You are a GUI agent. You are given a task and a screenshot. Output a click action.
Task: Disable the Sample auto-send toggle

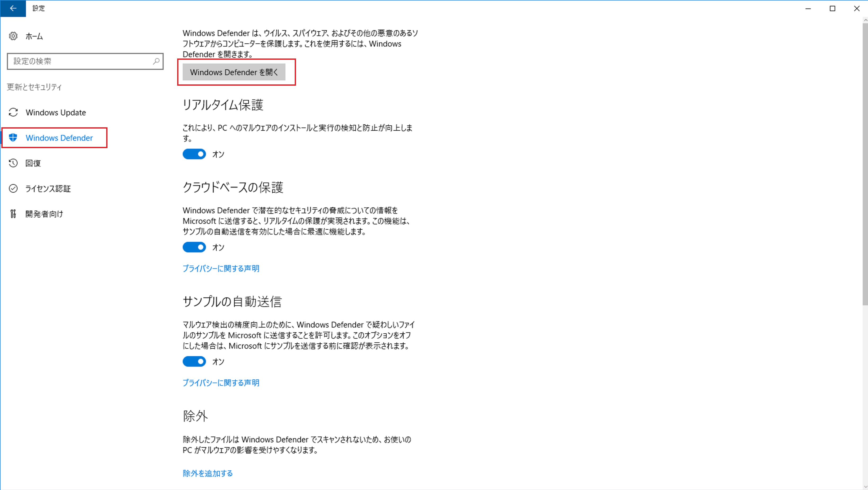(194, 361)
